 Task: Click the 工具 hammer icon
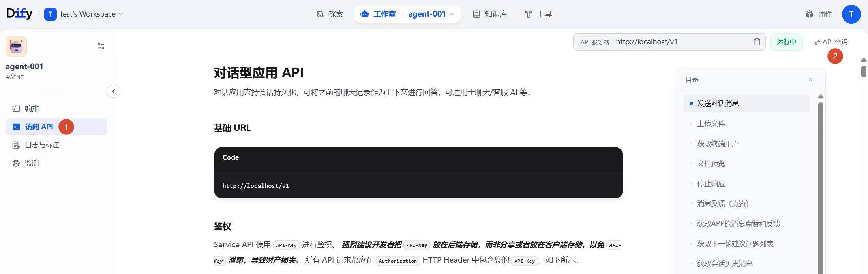528,14
